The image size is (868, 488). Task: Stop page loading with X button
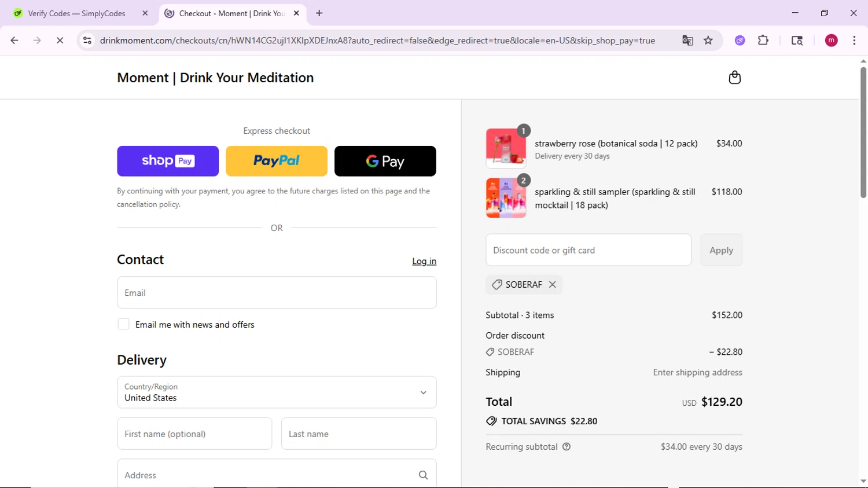coord(60,41)
